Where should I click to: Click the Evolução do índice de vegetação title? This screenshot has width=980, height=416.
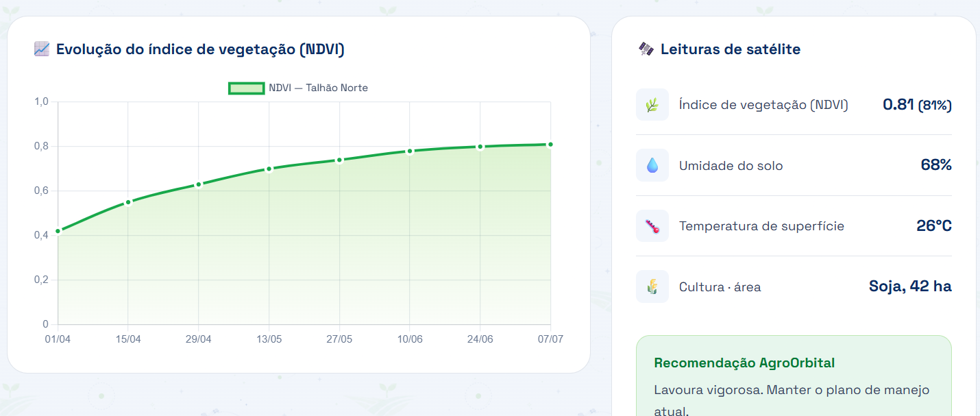(x=200, y=49)
